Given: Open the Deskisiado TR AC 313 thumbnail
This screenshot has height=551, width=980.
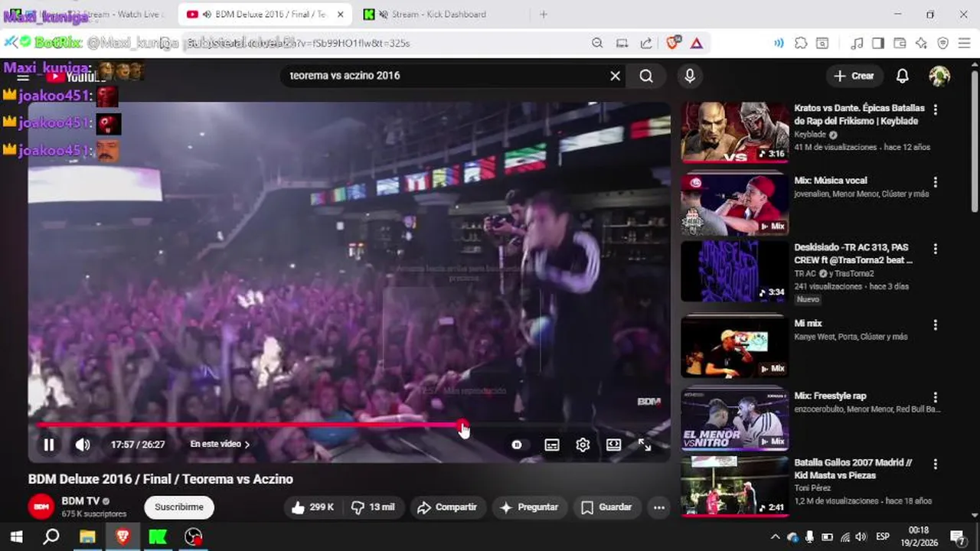Looking at the screenshot, I should click(734, 271).
